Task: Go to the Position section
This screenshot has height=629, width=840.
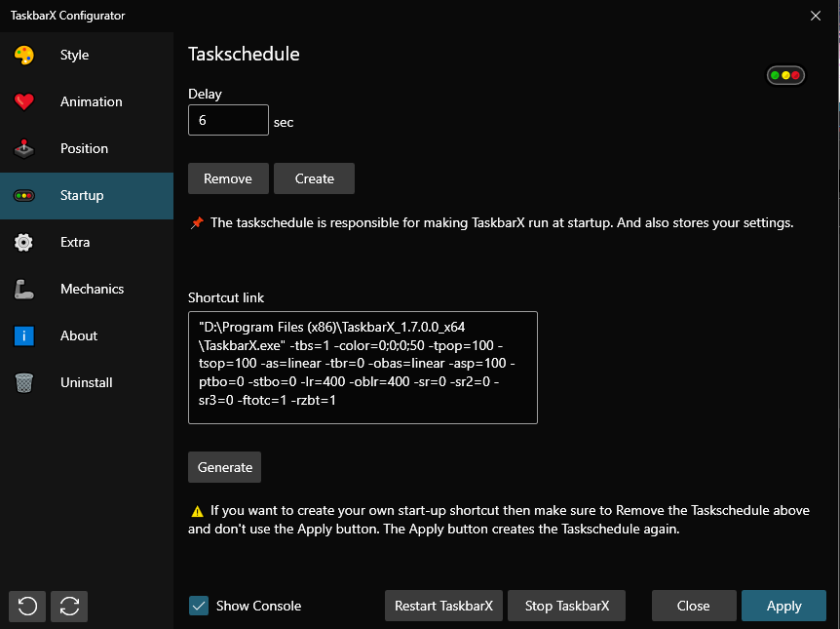Action: [87, 148]
